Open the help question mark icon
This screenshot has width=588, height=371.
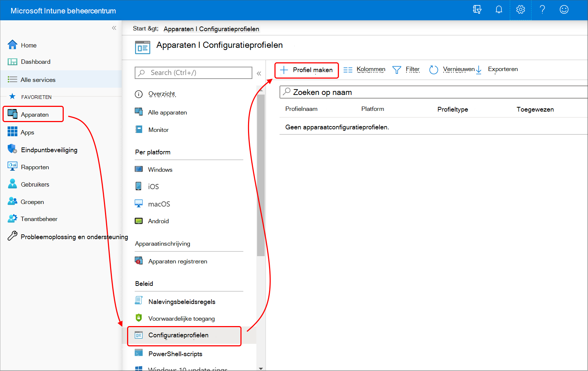542,10
